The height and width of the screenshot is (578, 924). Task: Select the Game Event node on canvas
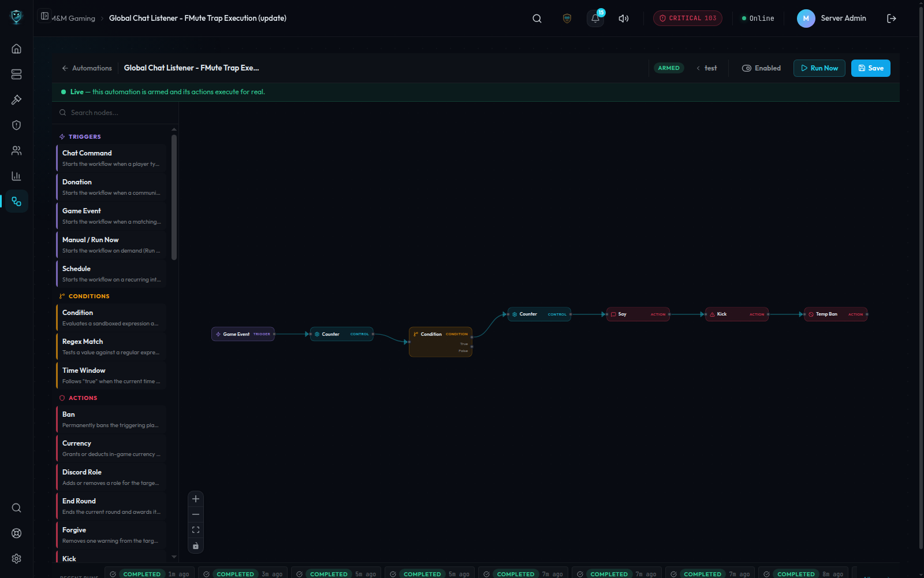(243, 334)
